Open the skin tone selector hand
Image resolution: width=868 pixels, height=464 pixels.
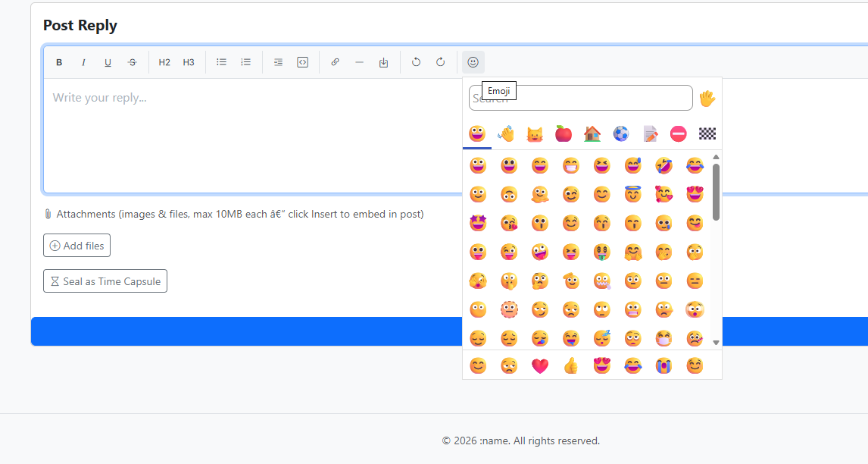707,99
